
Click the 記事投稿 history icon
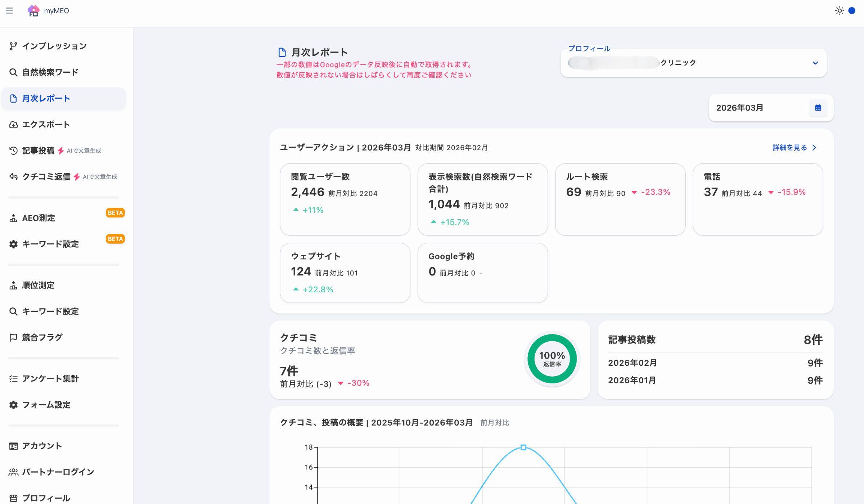coord(13,150)
